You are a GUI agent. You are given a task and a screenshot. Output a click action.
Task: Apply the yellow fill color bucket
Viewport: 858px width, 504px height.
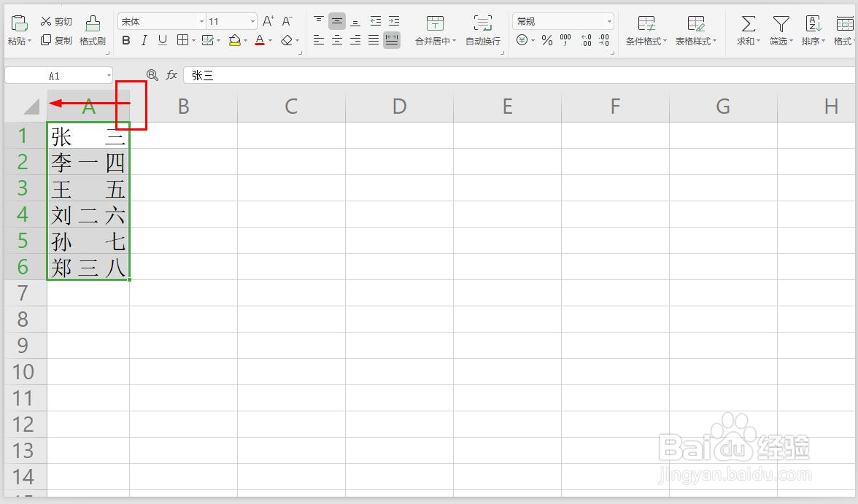235,41
